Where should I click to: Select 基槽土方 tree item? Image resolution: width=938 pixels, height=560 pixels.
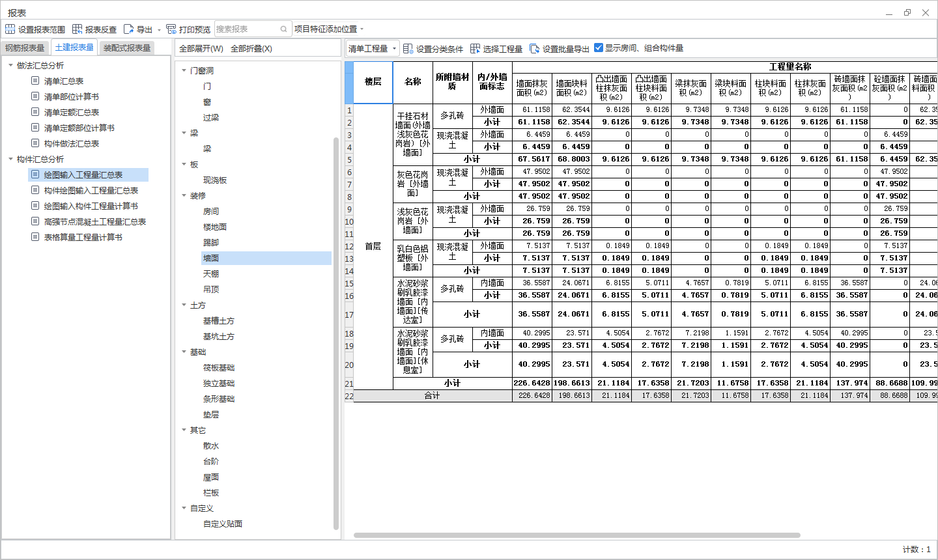[x=219, y=321]
